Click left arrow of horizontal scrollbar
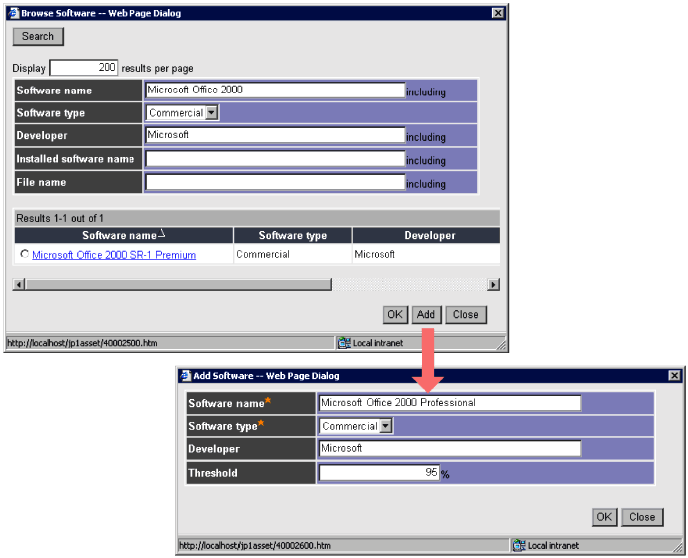Viewport: 688px width, 558px height. (19, 285)
